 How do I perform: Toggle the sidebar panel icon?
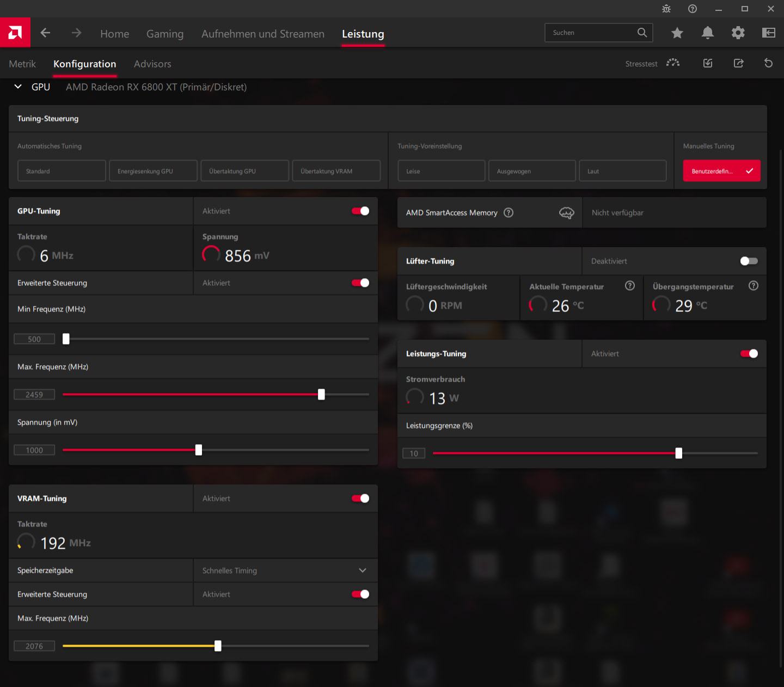[769, 33]
